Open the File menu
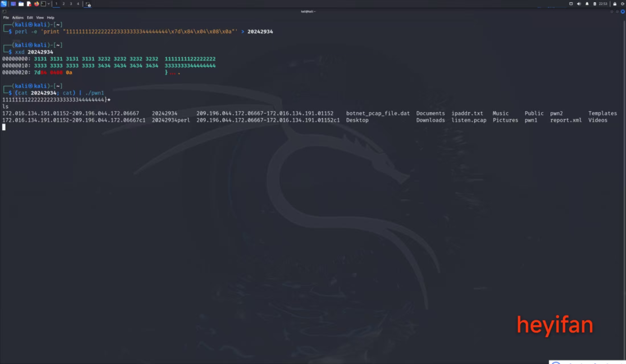This screenshot has width=626, height=364. pyautogui.click(x=6, y=18)
